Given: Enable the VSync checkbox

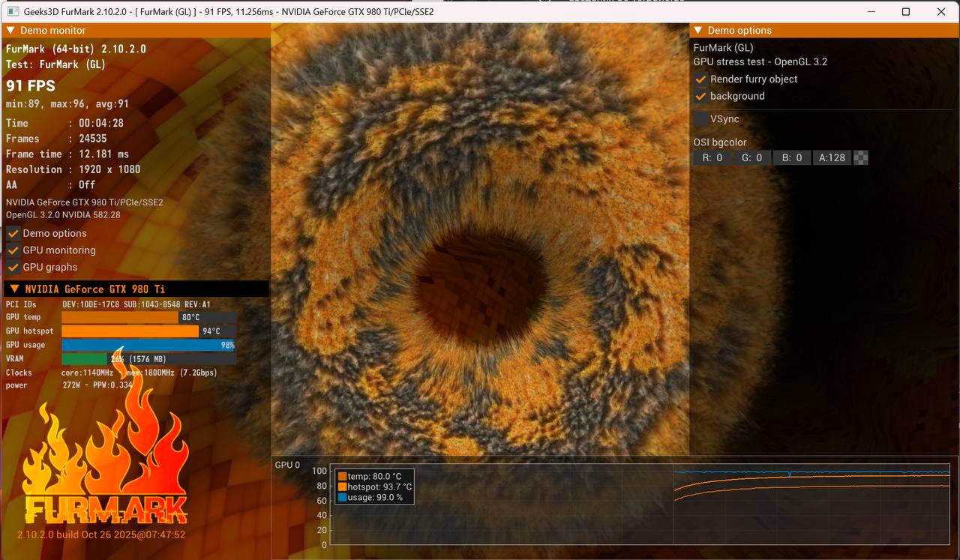Looking at the screenshot, I should (700, 119).
